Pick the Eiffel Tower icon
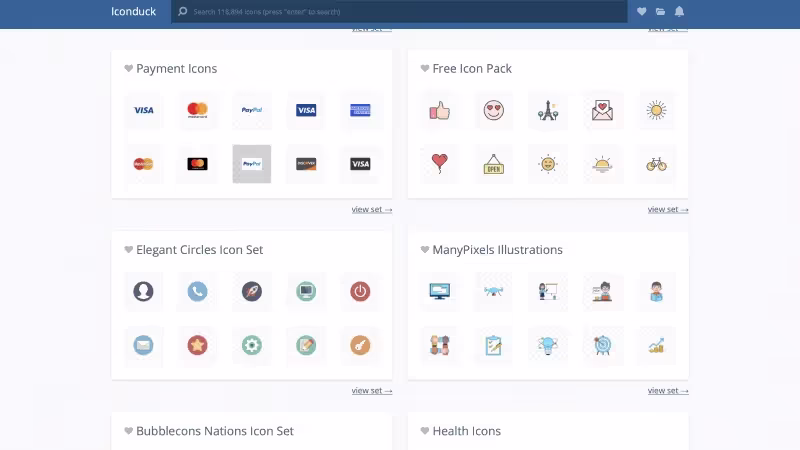Viewport: 800px width, 450px height. (x=547, y=110)
